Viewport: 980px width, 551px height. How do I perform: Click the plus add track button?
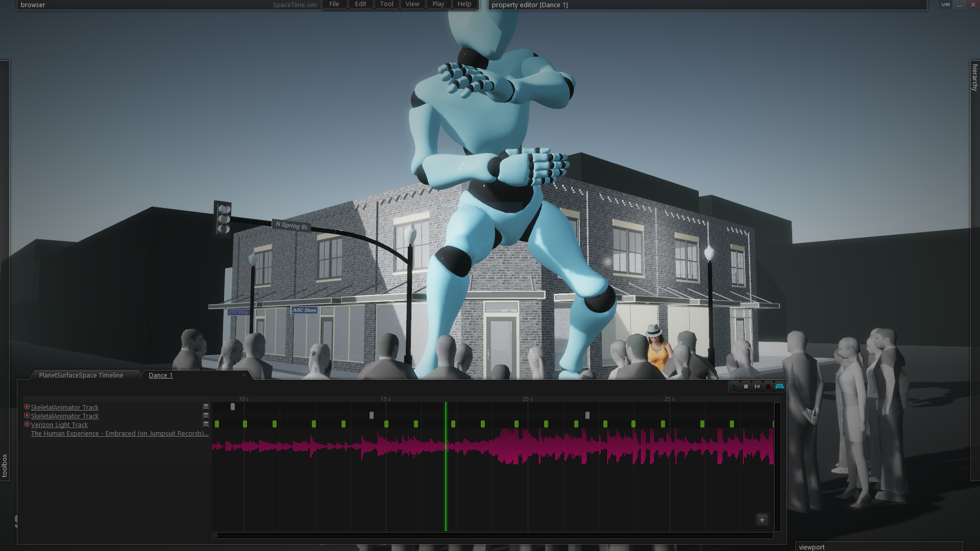tap(762, 520)
